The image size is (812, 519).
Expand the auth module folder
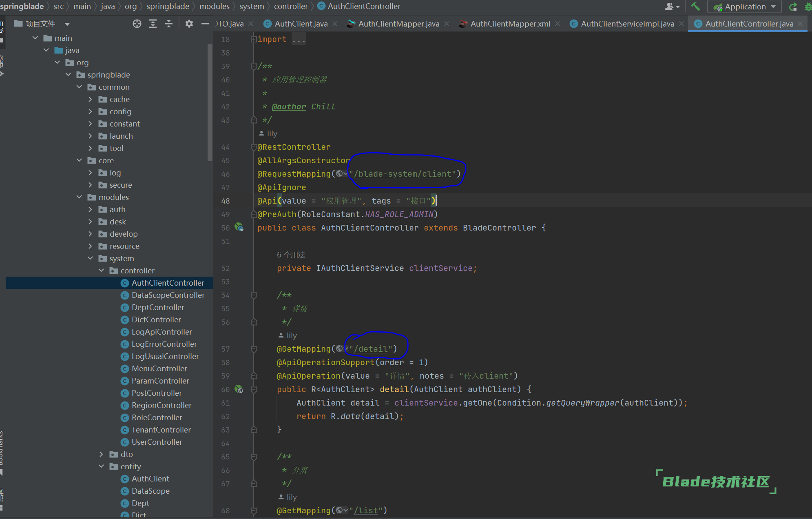[x=90, y=209]
